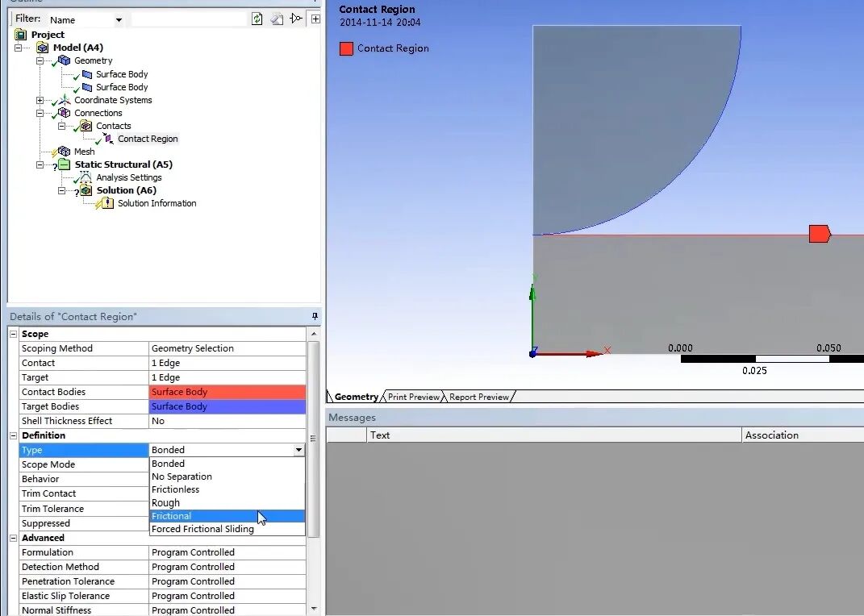This screenshot has width=864, height=616.
Task: Click the Contacts folder icon
Action: click(x=86, y=126)
